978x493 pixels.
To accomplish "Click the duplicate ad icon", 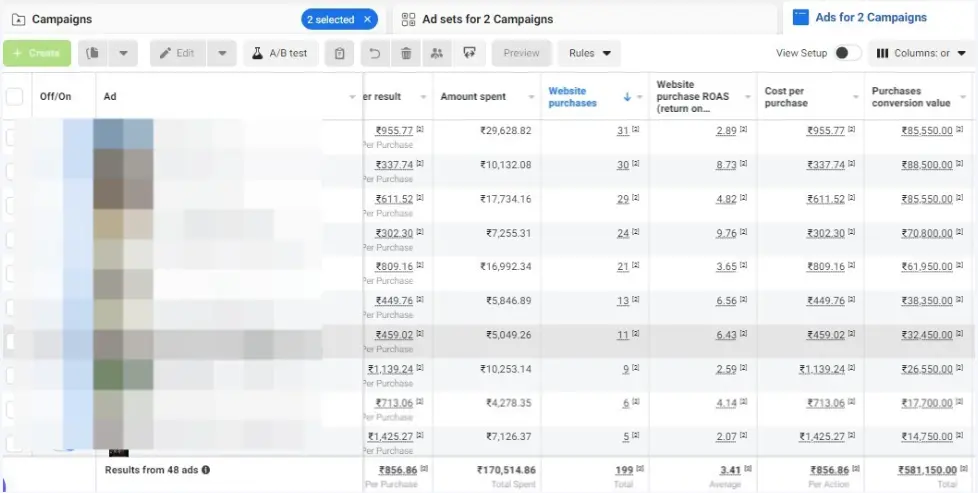I will pyautogui.click(x=94, y=53).
